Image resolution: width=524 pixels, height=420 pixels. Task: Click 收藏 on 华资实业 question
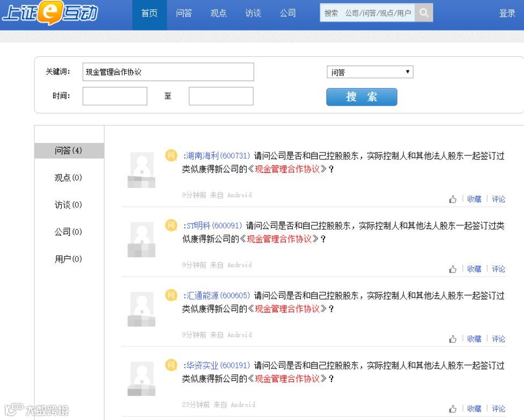click(x=474, y=409)
